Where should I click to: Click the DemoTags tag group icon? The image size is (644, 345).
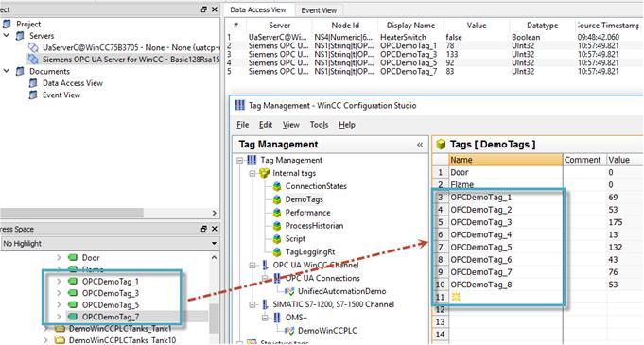(277, 199)
